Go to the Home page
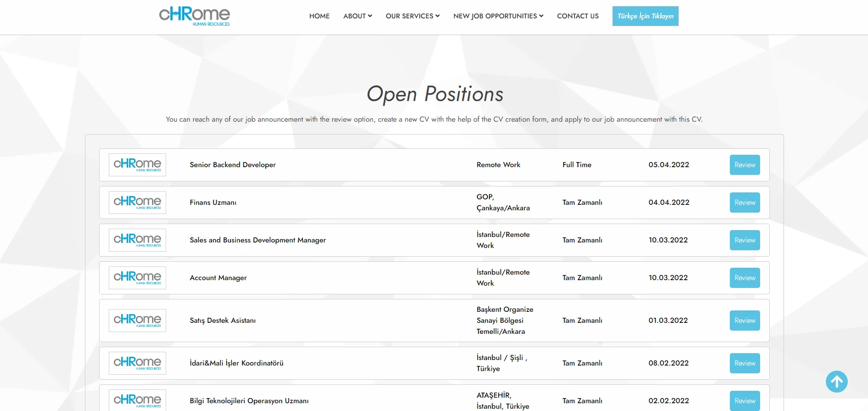This screenshot has height=411, width=868. pos(319,16)
